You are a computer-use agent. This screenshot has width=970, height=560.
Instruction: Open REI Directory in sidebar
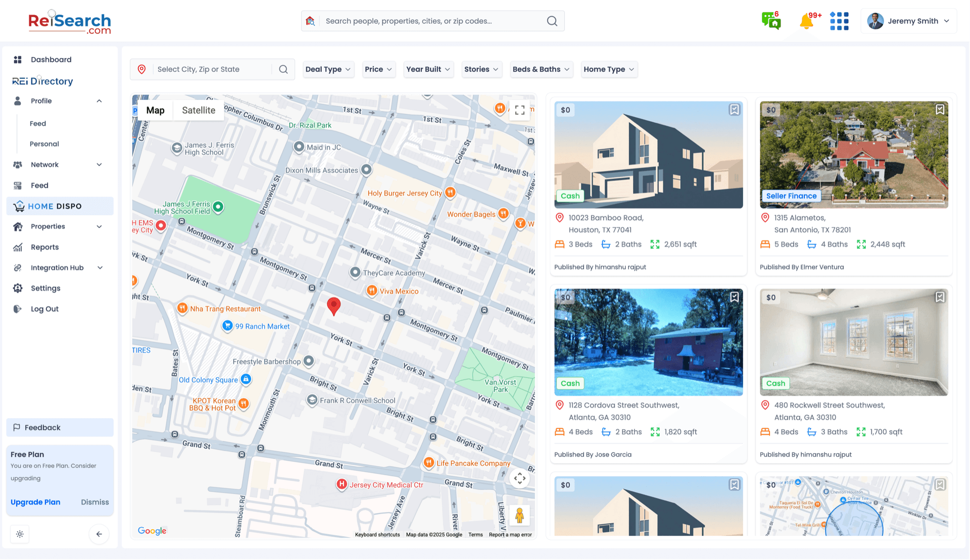(43, 81)
